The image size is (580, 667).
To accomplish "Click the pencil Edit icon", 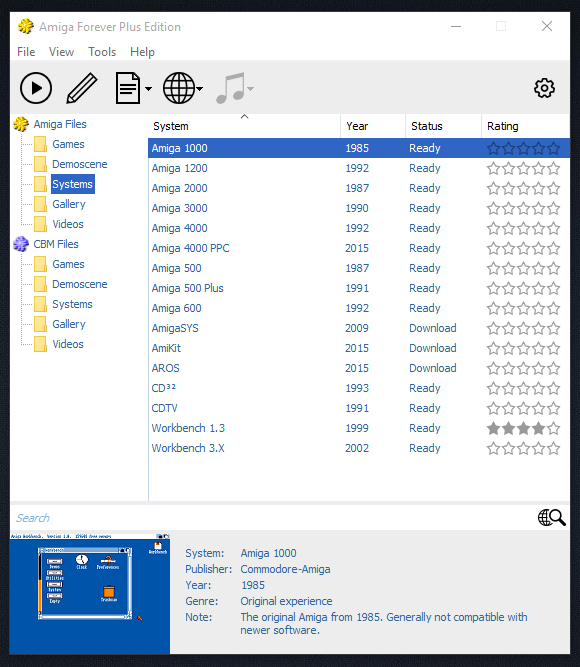I will (82, 88).
